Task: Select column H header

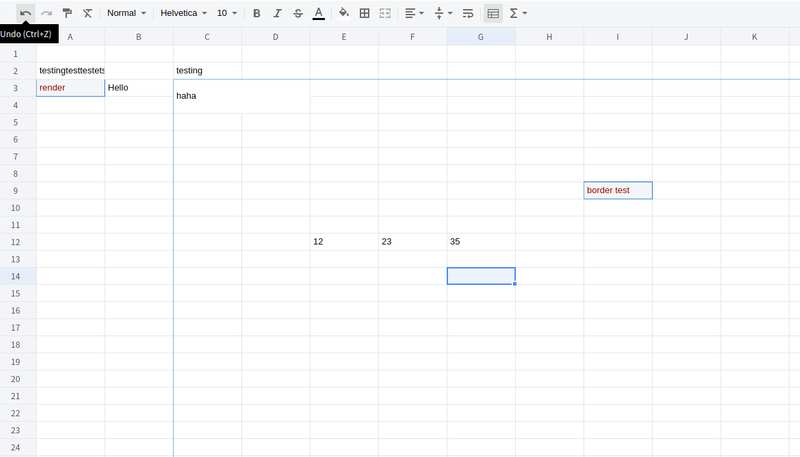Action: point(549,37)
